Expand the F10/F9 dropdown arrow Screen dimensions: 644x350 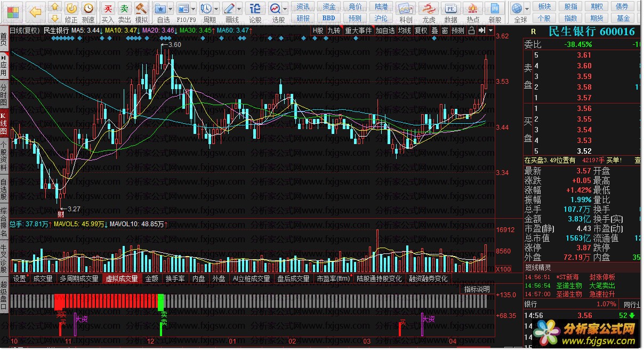pos(193,9)
